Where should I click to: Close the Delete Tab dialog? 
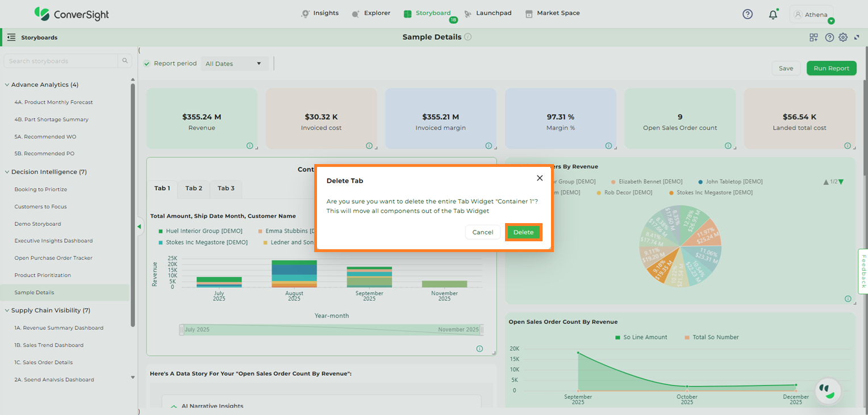point(540,178)
